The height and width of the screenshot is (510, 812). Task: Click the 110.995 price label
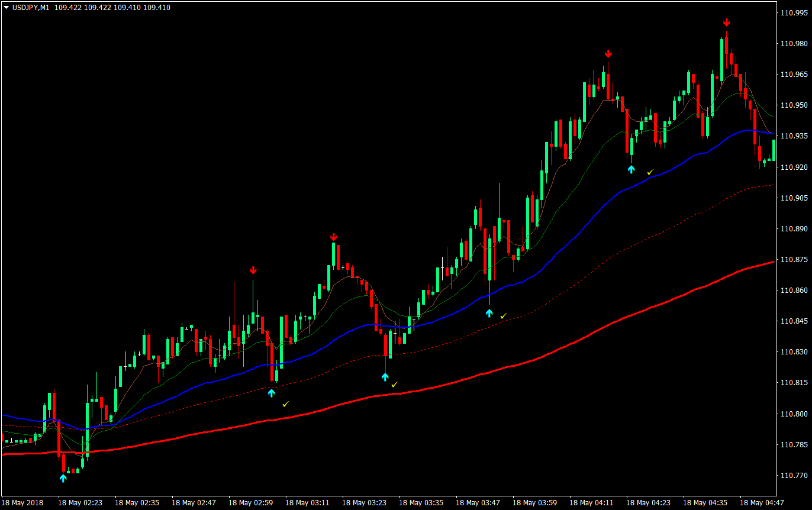(x=794, y=12)
